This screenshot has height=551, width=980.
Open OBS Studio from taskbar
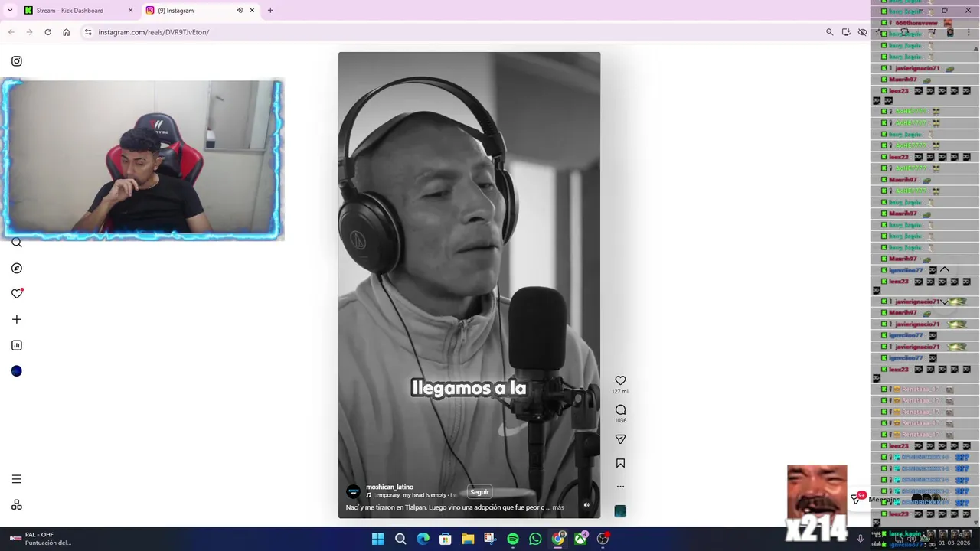tap(603, 539)
